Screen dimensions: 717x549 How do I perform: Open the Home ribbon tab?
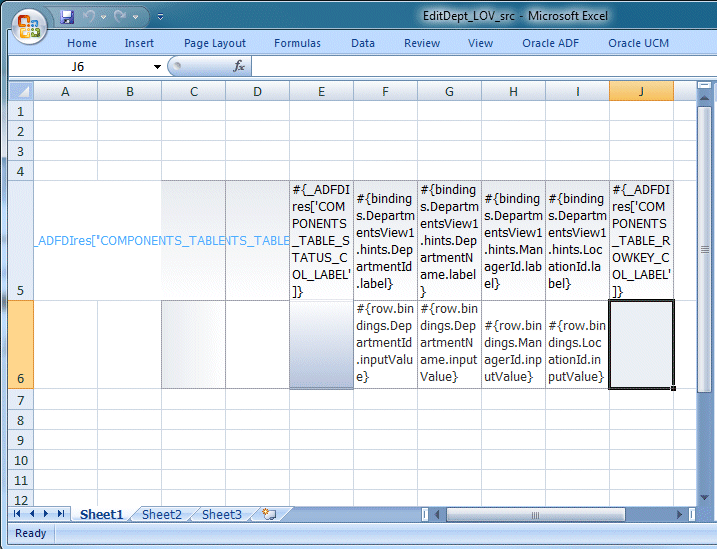pyautogui.click(x=82, y=43)
